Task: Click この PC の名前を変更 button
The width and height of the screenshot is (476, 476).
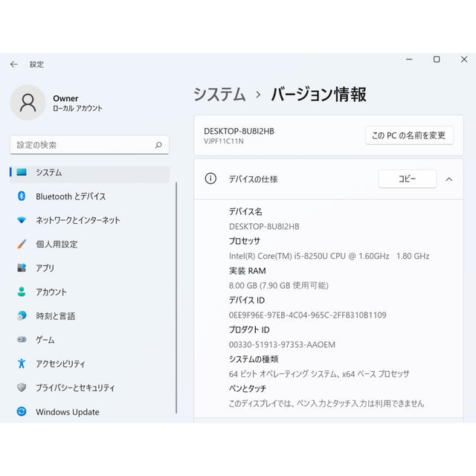Action: click(x=409, y=135)
